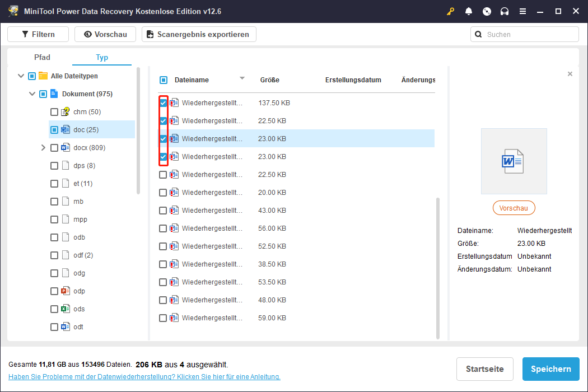
Task: Open the Dateiname sort dropdown arrow
Action: click(242, 78)
